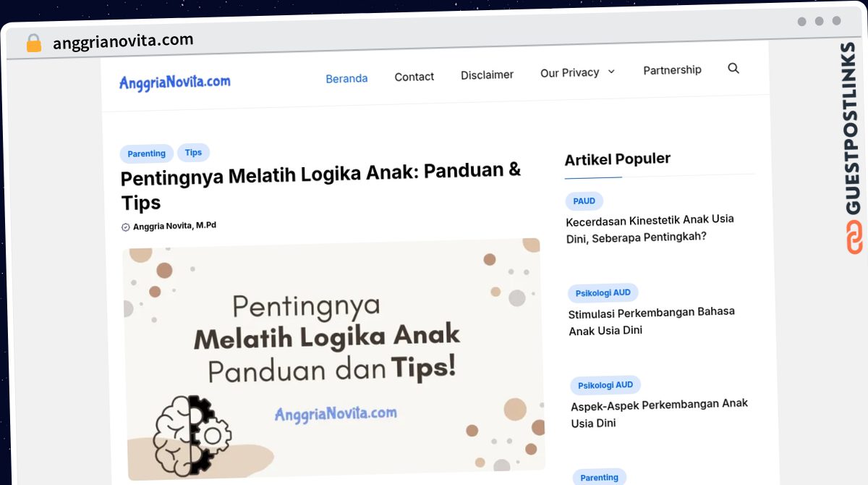The width and height of the screenshot is (868, 485).
Task: Open article title Pentingnya Melatih Logika Anak
Action: point(321,187)
